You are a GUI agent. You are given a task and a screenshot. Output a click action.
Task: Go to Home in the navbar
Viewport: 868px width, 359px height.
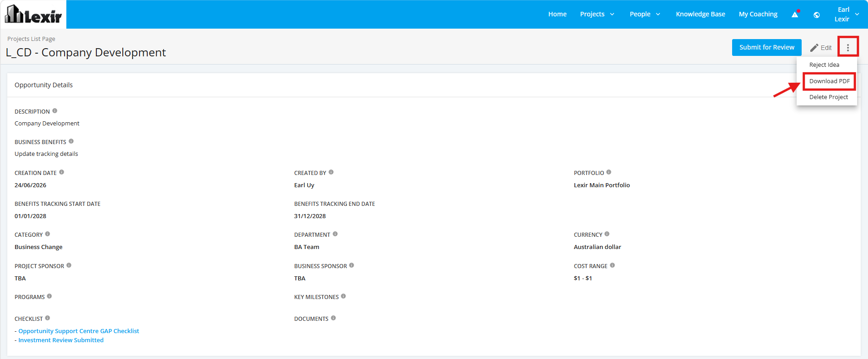[557, 14]
